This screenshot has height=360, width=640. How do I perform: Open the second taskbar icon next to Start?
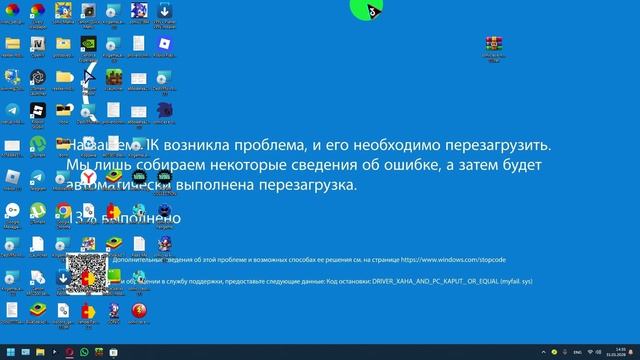click(x=25, y=352)
